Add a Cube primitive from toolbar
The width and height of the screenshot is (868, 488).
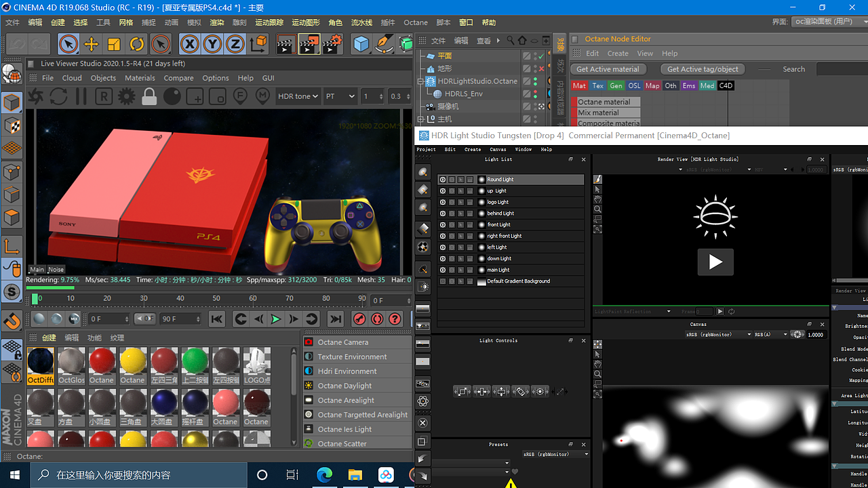point(361,45)
